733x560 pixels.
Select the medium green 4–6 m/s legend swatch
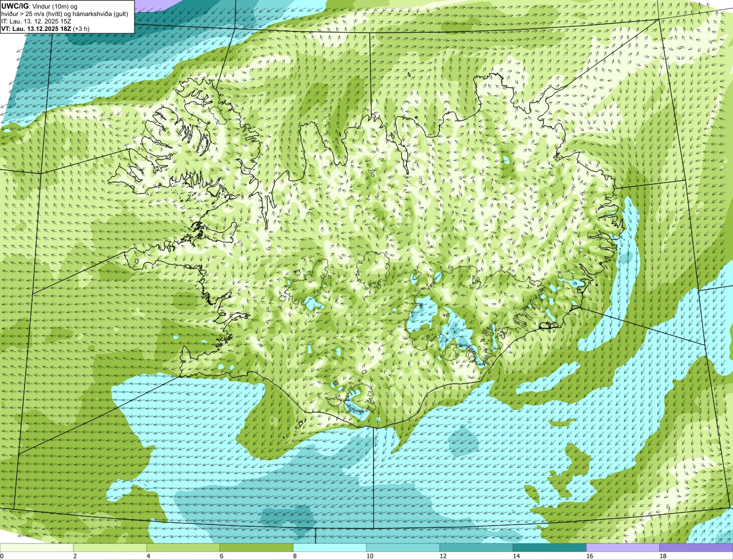(x=183, y=548)
